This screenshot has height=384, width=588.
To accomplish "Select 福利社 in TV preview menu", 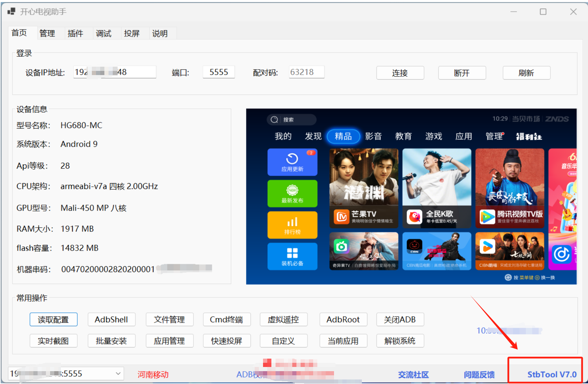I will tap(529, 137).
